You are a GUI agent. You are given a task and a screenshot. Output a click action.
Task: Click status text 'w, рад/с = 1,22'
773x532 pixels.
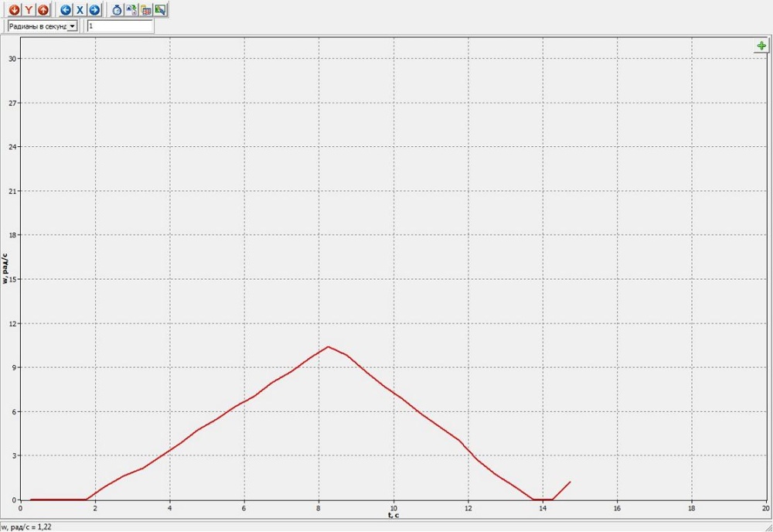[x=26, y=527]
